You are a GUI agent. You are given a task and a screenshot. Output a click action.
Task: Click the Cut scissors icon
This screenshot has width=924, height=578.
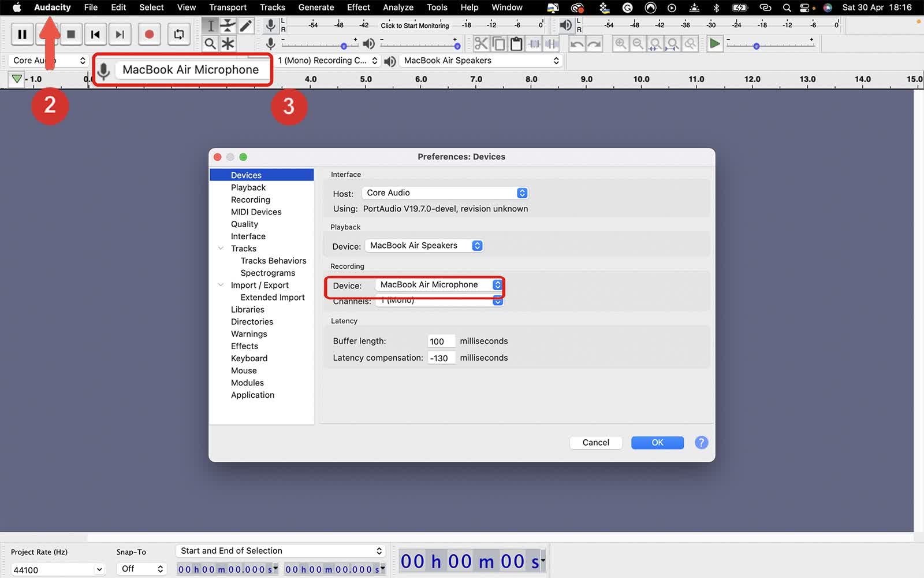pos(481,43)
